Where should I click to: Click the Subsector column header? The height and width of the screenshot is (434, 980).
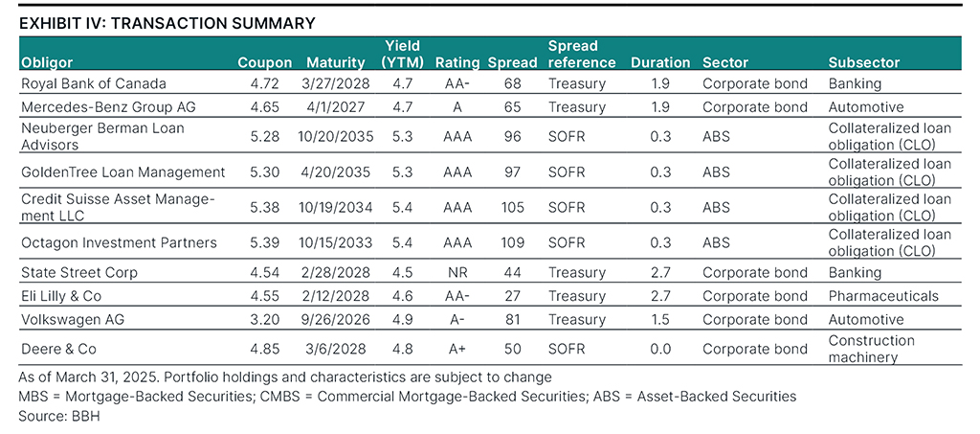coord(864,62)
